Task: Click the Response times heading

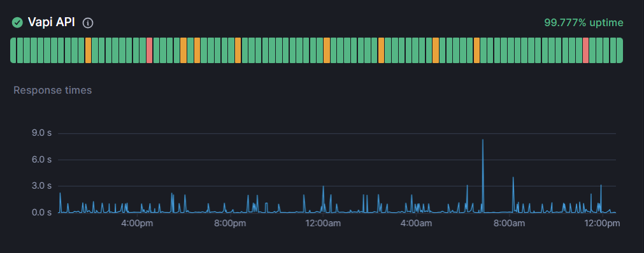Action: [53, 90]
